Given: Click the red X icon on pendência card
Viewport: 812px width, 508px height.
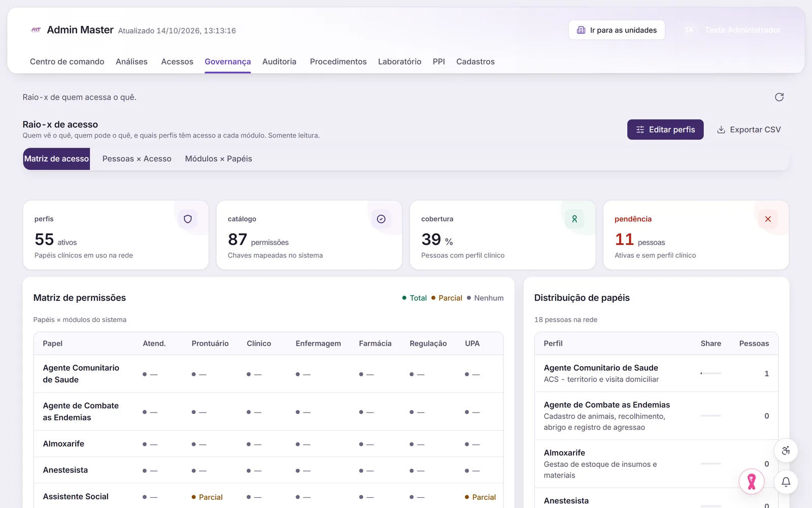Looking at the screenshot, I should click(x=768, y=219).
